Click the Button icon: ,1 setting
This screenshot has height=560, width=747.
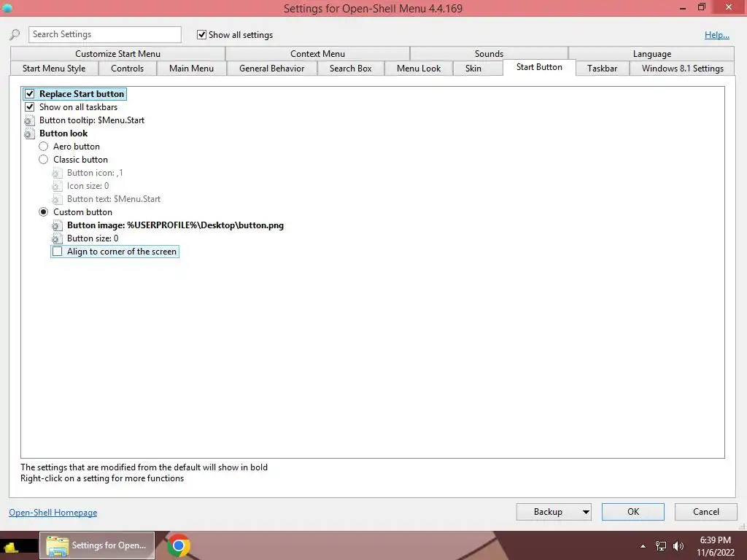click(x=95, y=173)
